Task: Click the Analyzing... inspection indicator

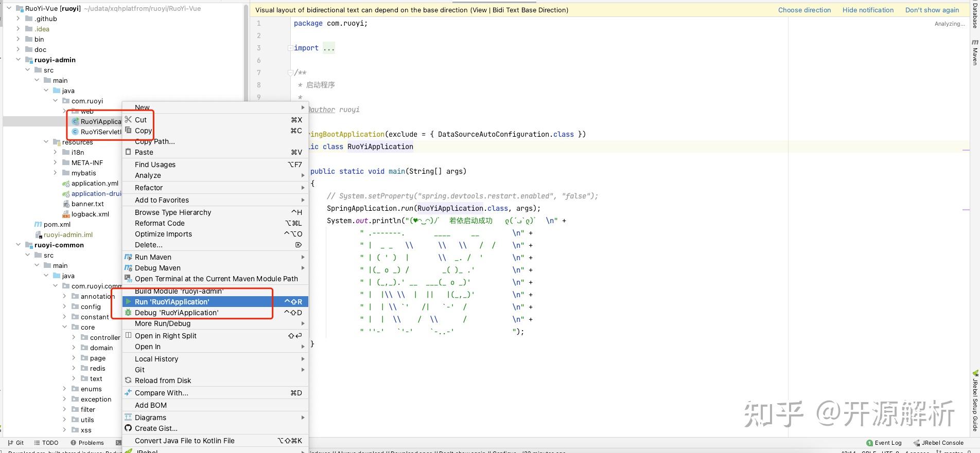Action: point(950,24)
